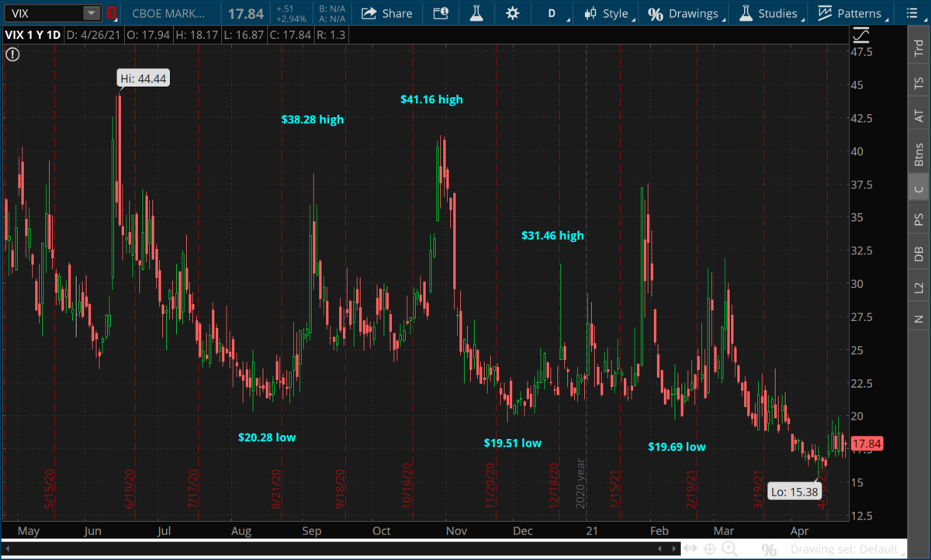
Task: Click the zoom-in magnifier icon at bottom
Action: (730, 549)
